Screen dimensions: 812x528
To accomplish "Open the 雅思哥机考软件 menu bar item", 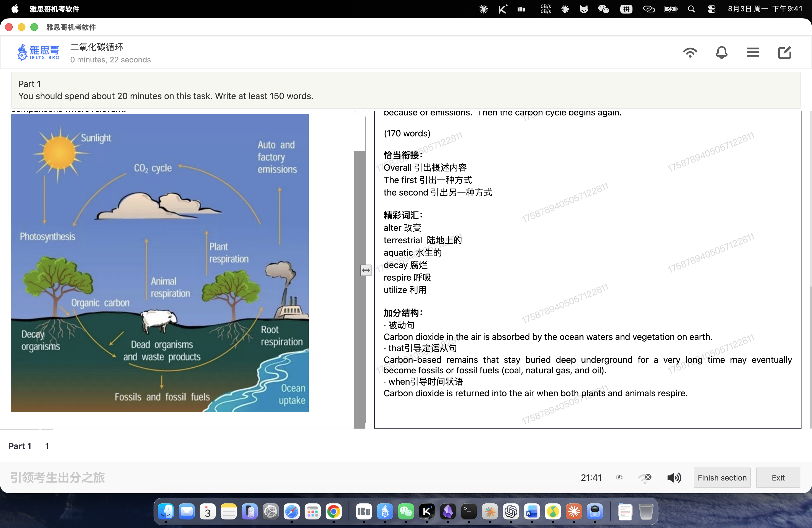I will (x=55, y=9).
